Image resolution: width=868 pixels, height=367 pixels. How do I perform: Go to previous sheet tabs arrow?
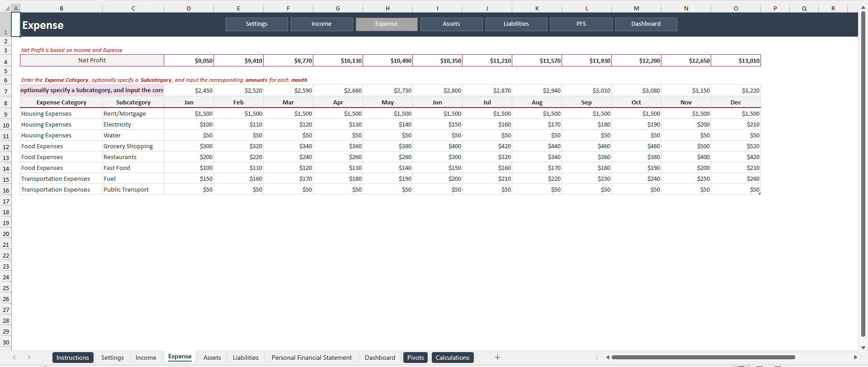point(14,358)
